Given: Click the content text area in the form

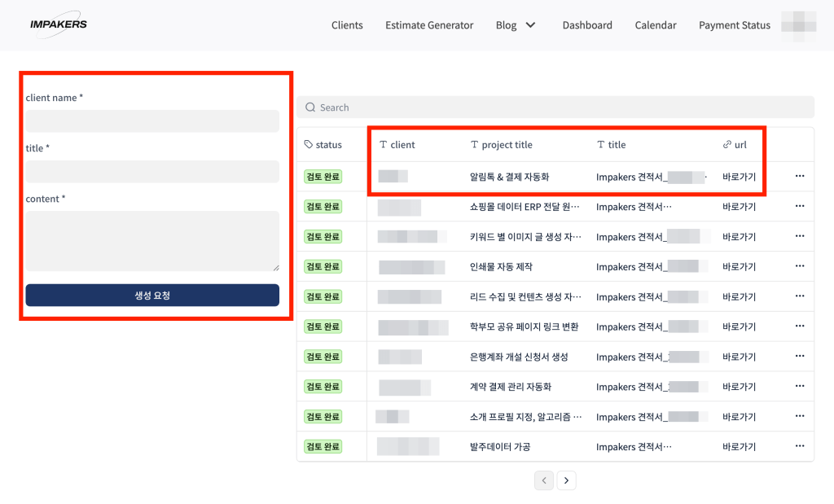Looking at the screenshot, I should coord(151,240).
